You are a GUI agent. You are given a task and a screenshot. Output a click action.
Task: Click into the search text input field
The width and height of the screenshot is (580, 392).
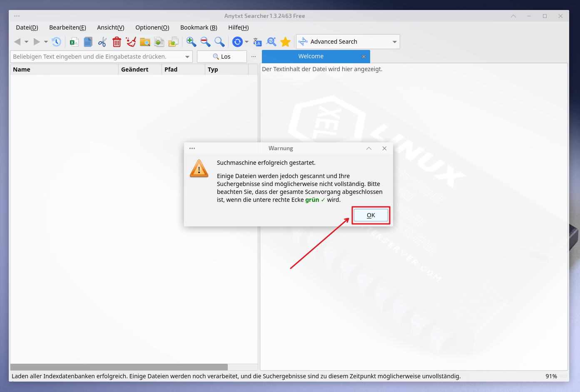pos(96,57)
